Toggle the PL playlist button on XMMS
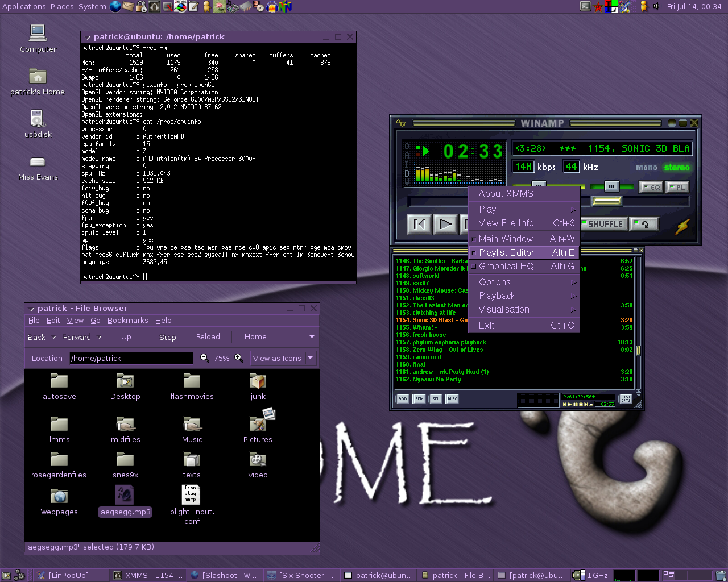Viewport: 728px width, 582px height. tap(677, 187)
